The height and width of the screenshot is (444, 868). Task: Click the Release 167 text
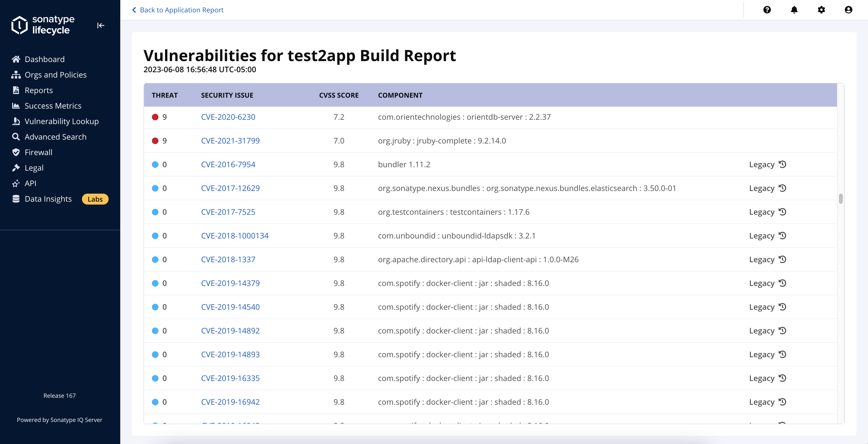[59, 396]
